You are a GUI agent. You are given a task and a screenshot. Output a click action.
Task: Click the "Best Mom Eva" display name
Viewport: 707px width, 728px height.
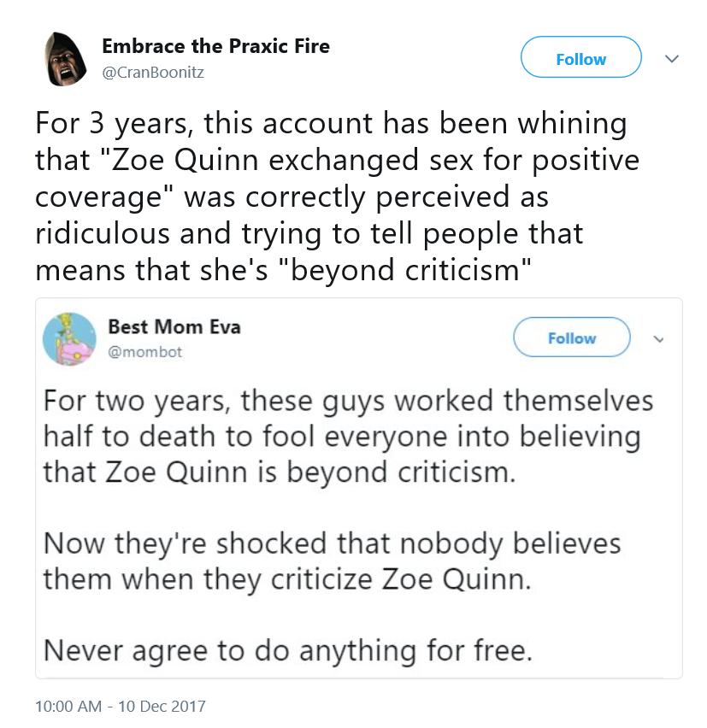174,326
